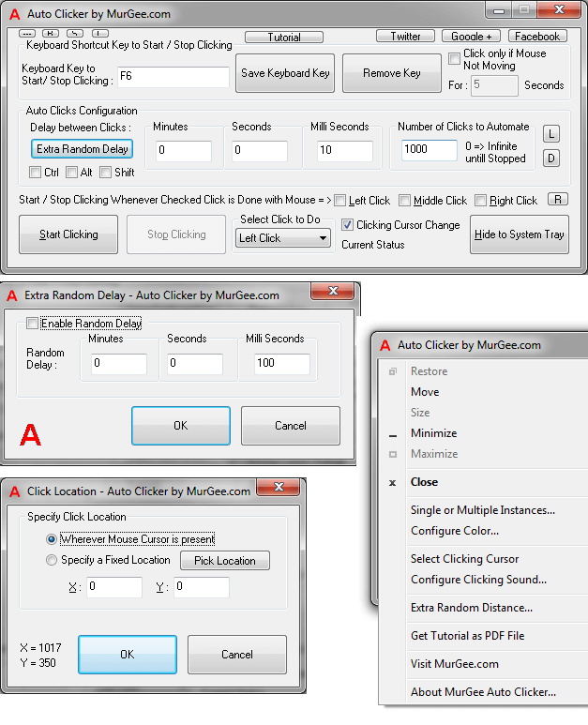Open the Select Click to Do dropdown
The image size is (588, 725).
pos(283,238)
